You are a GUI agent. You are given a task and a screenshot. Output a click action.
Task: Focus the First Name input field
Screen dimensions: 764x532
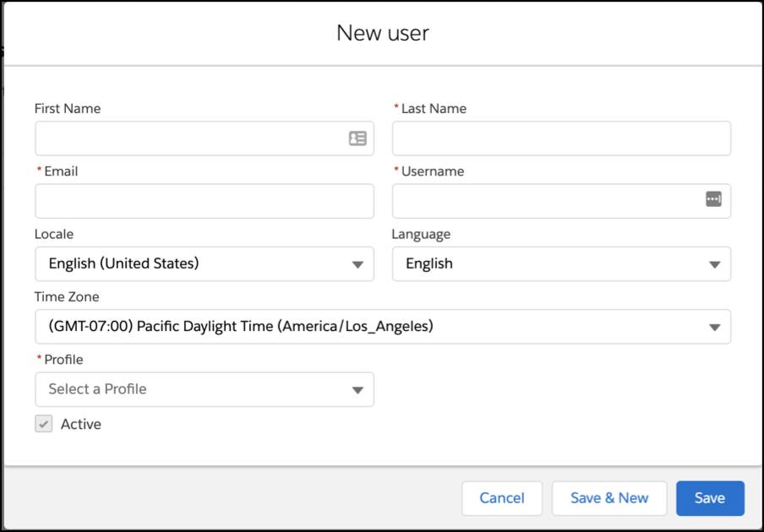205,138
